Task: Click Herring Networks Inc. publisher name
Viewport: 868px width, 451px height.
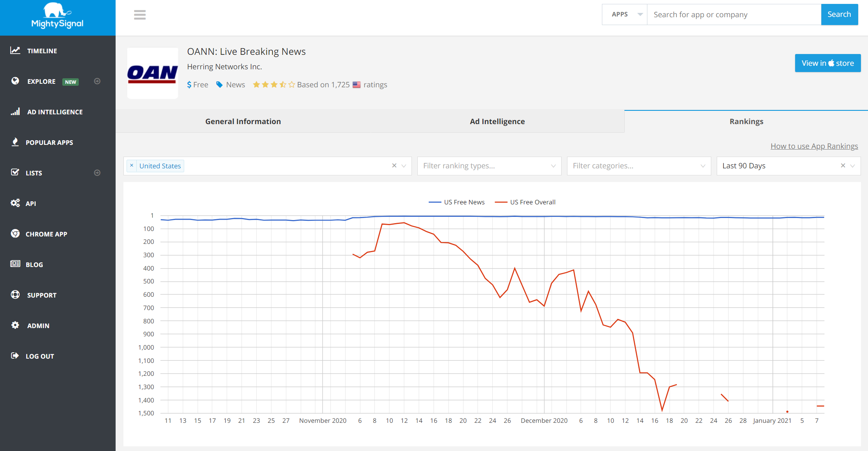Action: pyautogui.click(x=225, y=67)
